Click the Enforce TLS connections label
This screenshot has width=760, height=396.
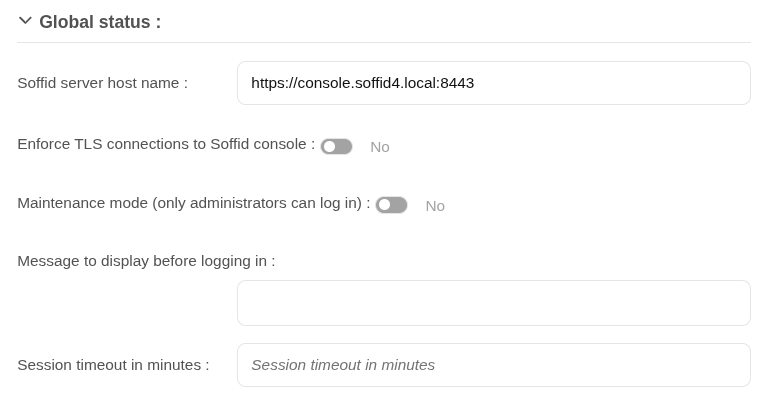click(x=166, y=144)
